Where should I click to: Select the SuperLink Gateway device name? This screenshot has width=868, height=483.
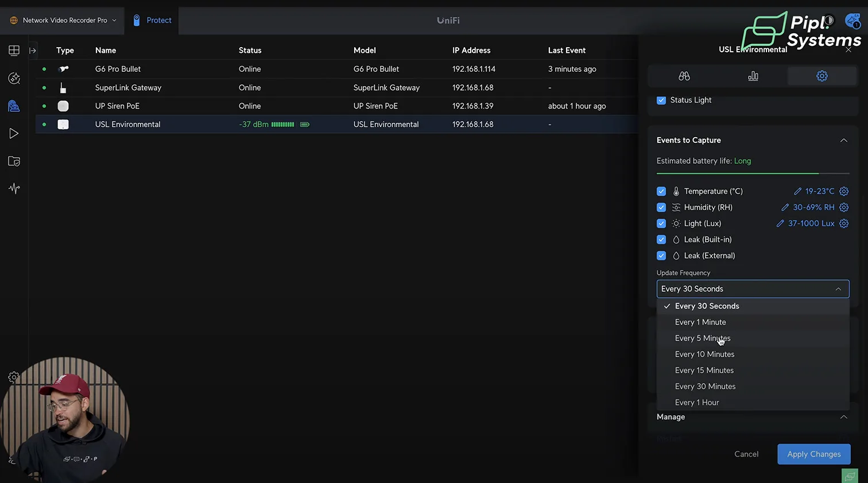[x=128, y=88]
